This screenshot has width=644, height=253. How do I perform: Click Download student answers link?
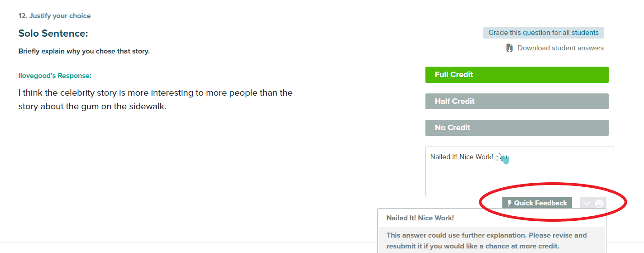click(560, 48)
